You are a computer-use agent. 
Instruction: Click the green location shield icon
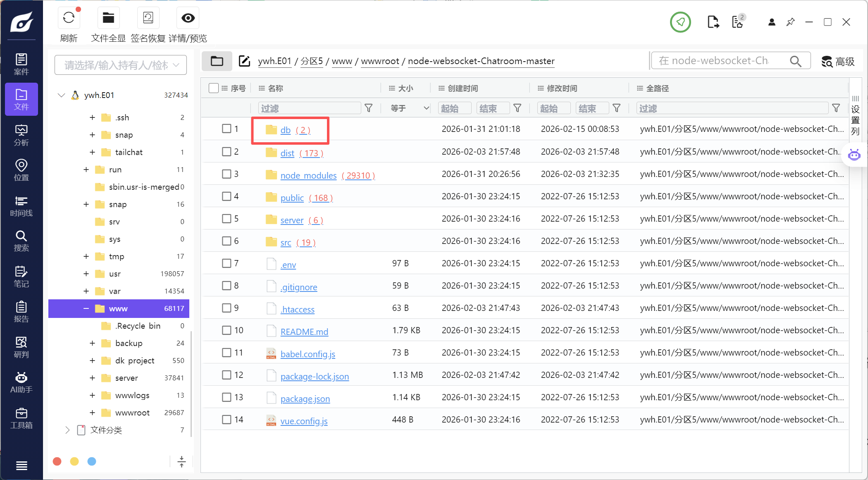tap(680, 22)
